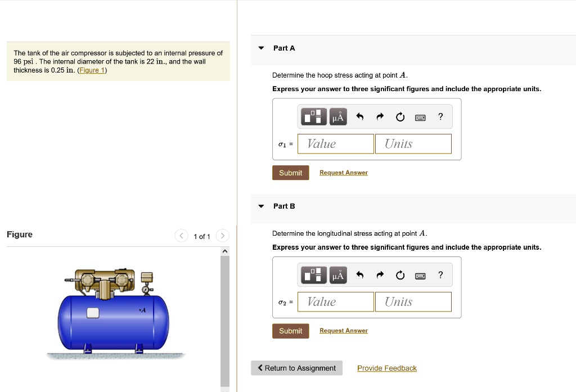The image size is (576, 392).
Task: Collapse the Part B section
Action: 261,206
